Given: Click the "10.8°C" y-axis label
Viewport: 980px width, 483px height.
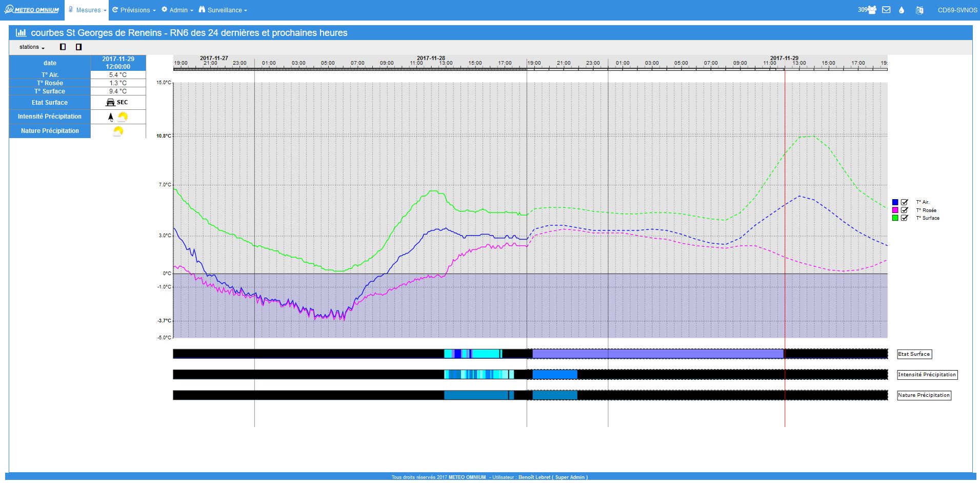Looking at the screenshot, I should pyautogui.click(x=164, y=136).
